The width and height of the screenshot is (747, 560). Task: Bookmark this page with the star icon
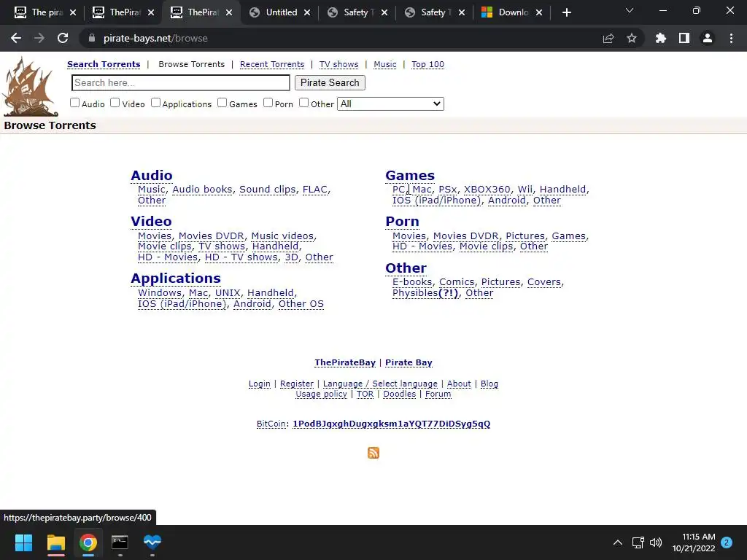[632, 38]
